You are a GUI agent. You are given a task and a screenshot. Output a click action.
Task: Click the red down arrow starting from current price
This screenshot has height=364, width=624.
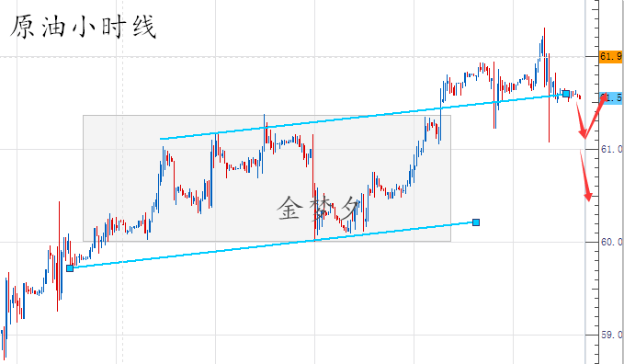(x=581, y=119)
